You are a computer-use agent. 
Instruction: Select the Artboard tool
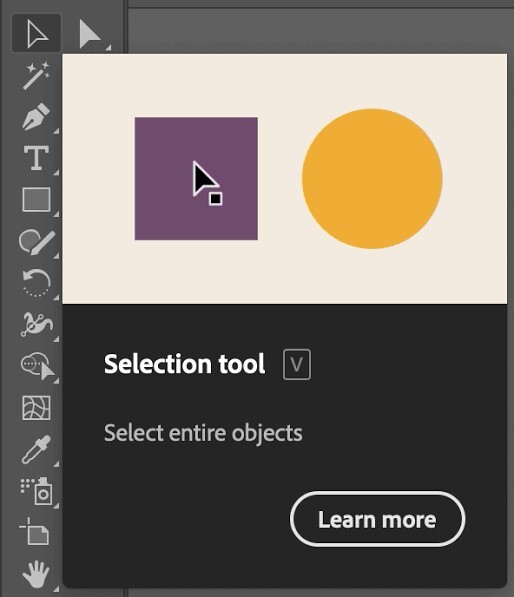point(35,532)
